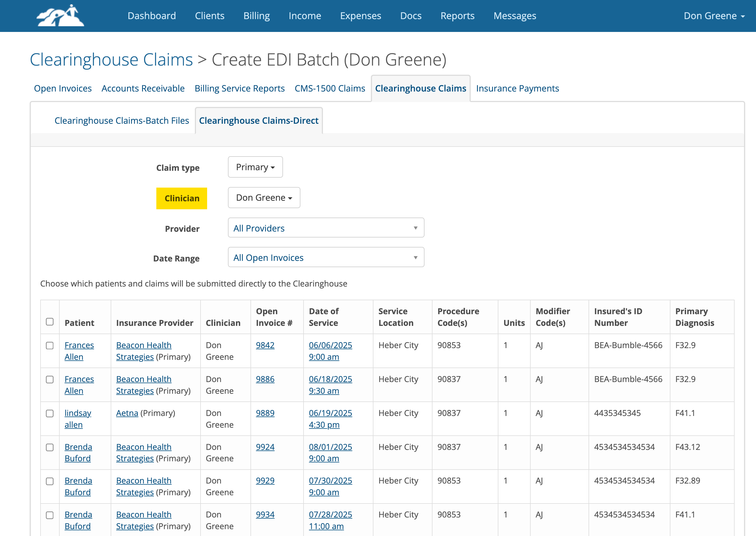This screenshot has width=756, height=536.
Task: Click the mountain logo in the navigation bar
Action: [x=60, y=15]
